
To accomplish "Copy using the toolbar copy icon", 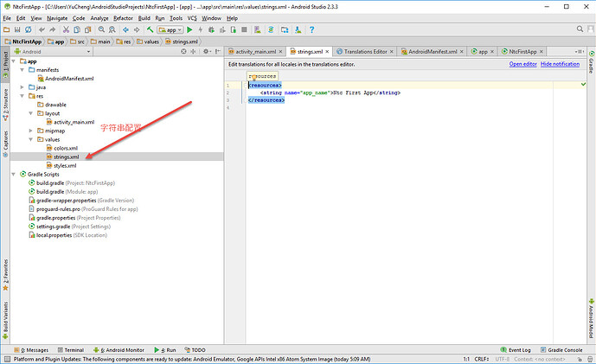I will pyautogui.click(x=77, y=29).
